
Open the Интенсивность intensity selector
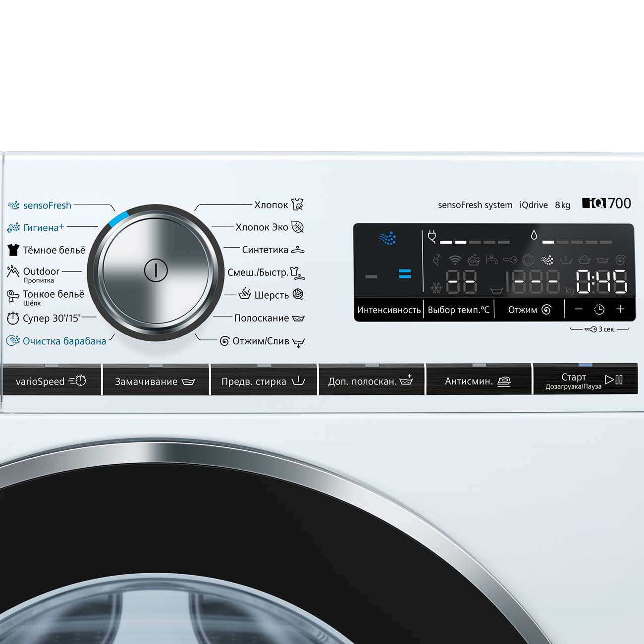(389, 310)
